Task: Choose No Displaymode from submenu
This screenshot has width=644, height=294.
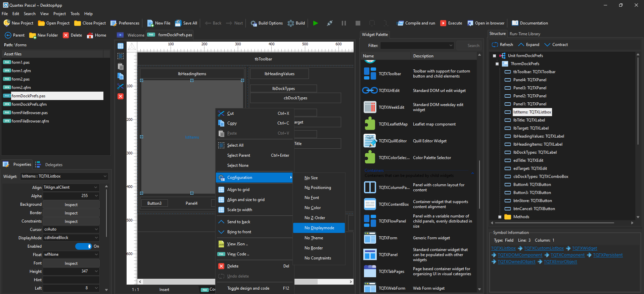Action: 319,228
